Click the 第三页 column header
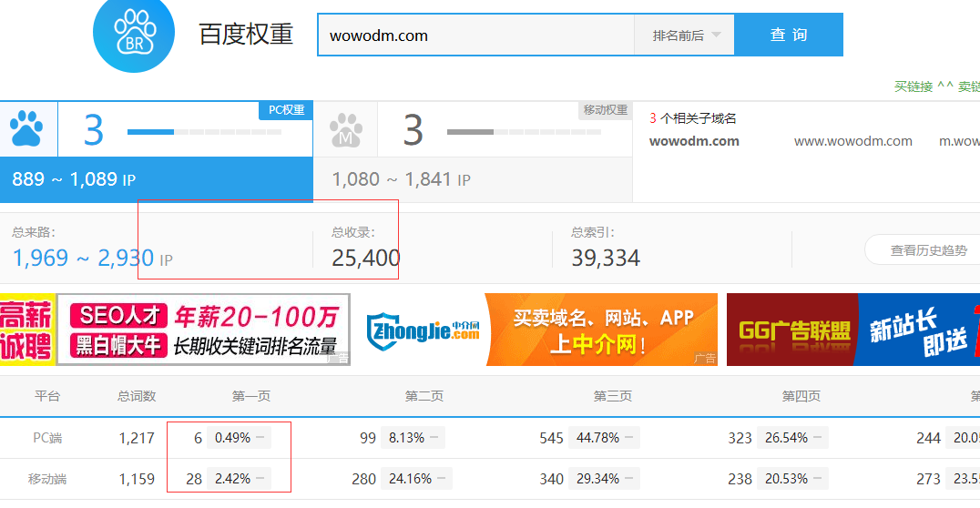This screenshot has width=980, height=508. coord(612,396)
